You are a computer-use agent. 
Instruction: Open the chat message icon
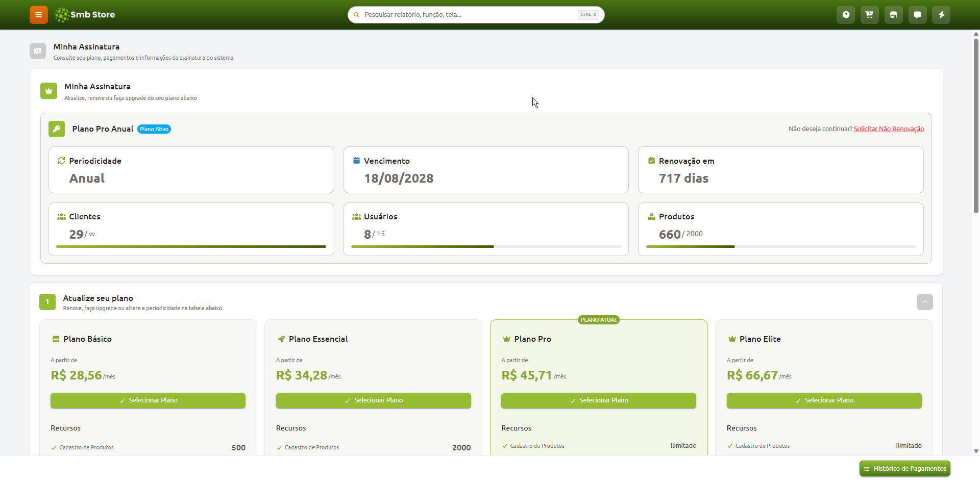pyautogui.click(x=917, y=15)
